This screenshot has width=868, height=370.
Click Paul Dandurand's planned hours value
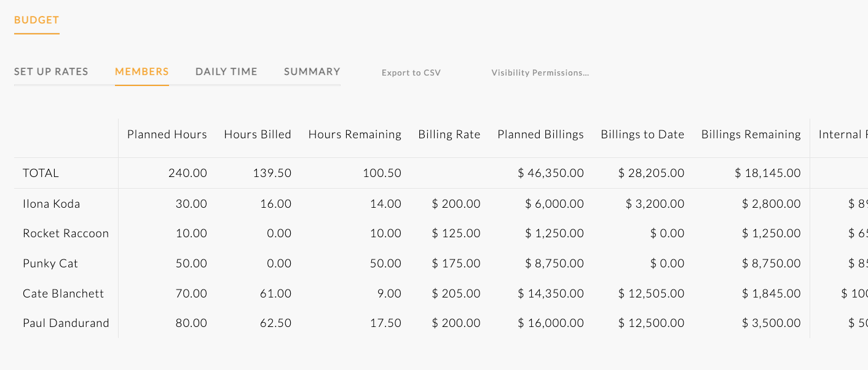click(x=191, y=323)
